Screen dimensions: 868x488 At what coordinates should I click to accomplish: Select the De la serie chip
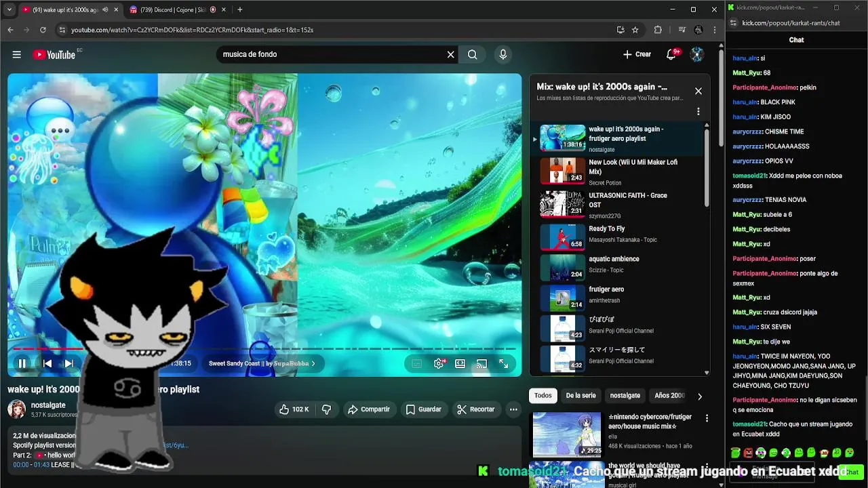tap(580, 395)
